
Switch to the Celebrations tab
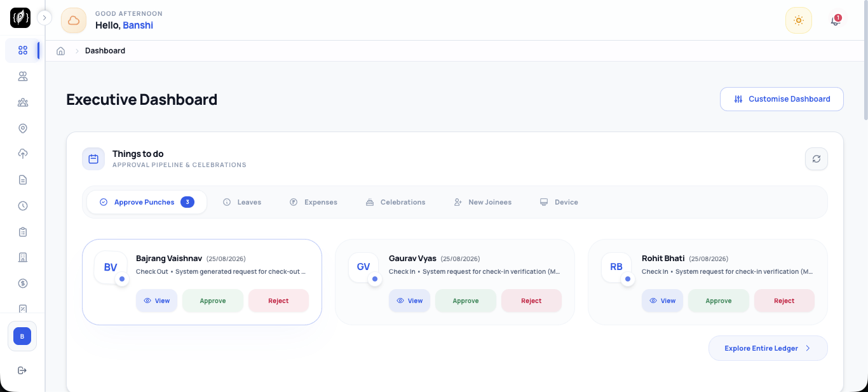(x=395, y=202)
